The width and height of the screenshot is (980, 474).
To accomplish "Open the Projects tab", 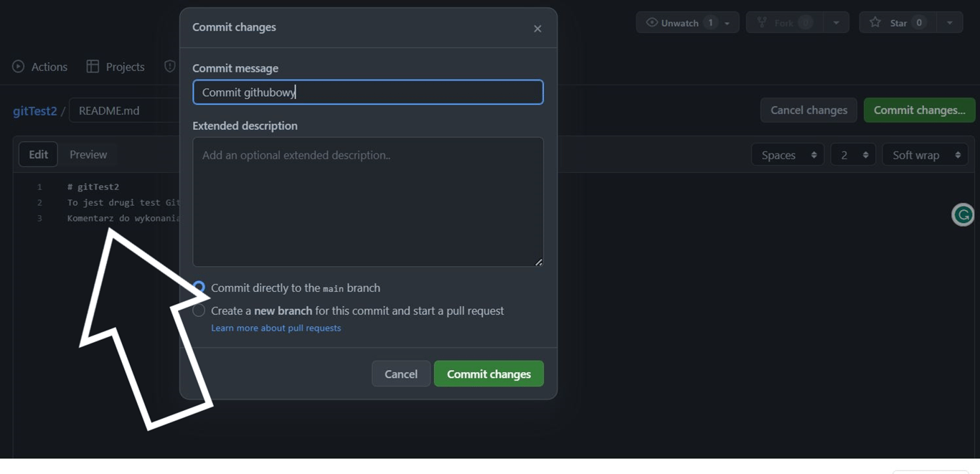I will tap(116, 67).
